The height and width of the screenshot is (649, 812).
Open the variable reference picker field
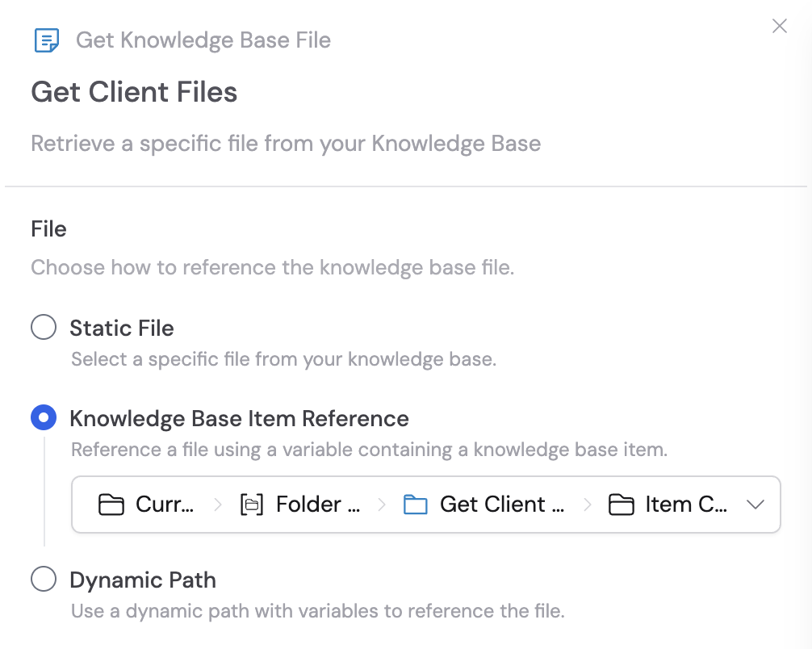[426, 504]
